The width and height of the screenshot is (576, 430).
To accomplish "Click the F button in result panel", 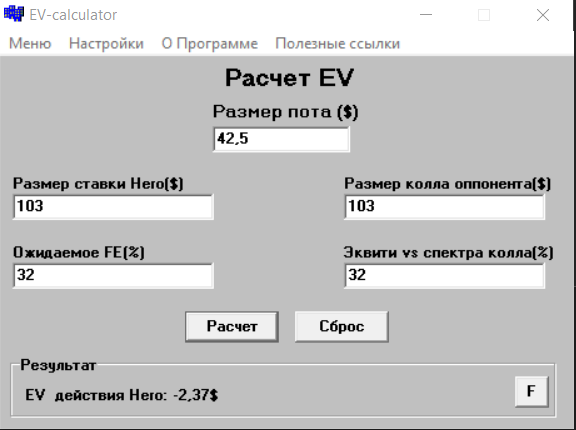I will 531,391.
